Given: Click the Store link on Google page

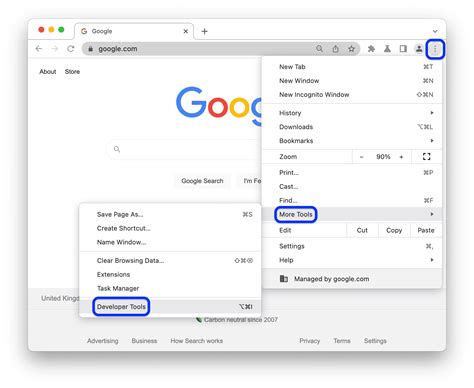Looking at the screenshot, I should pos(72,72).
